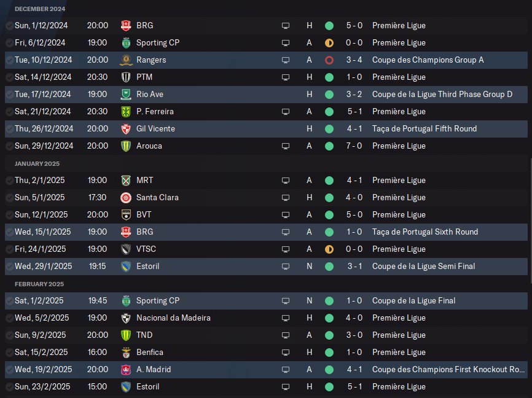Click the yellow draw indicator on the VTSC match
The width and height of the screenshot is (532, 398).
[329, 249]
